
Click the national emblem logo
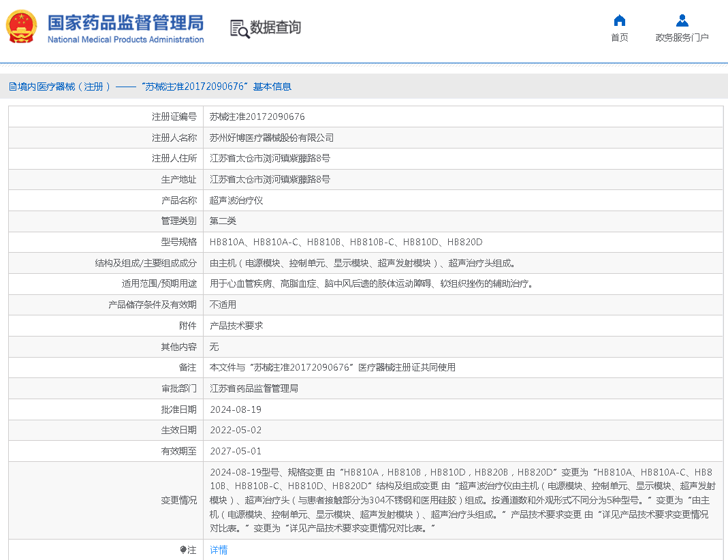[x=22, y=27]
